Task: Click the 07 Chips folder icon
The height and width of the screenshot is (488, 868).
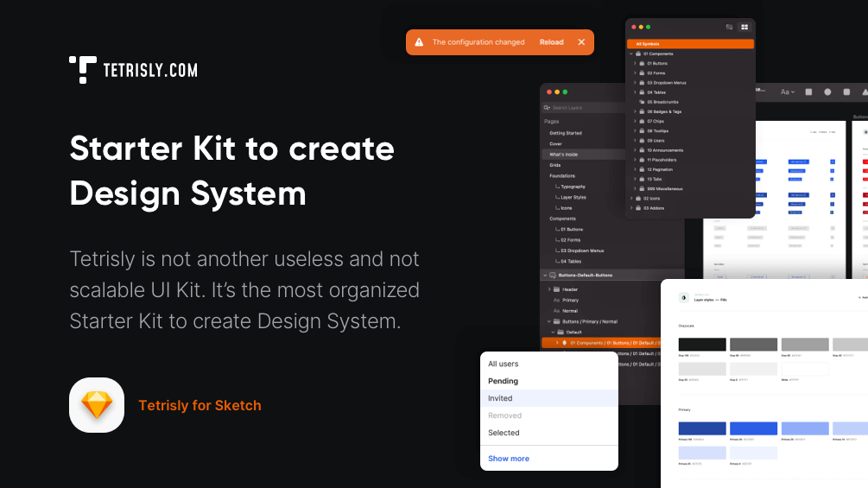Action: click(x=642, y=121)
